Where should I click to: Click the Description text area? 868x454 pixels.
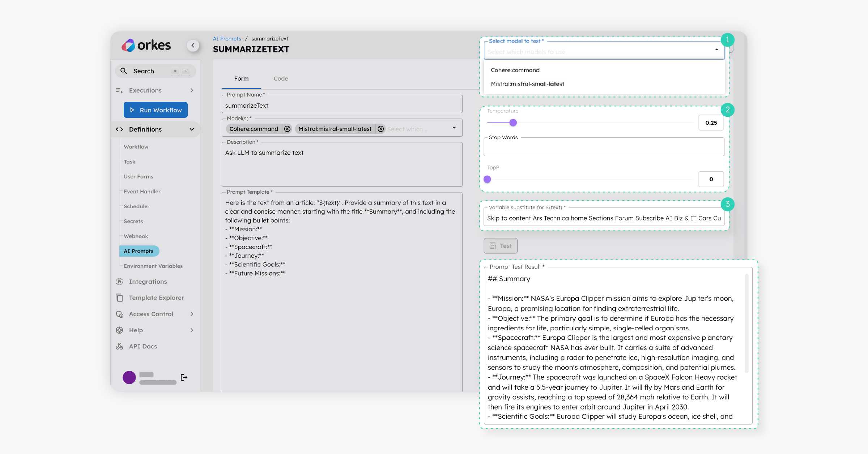coord(342,164)
